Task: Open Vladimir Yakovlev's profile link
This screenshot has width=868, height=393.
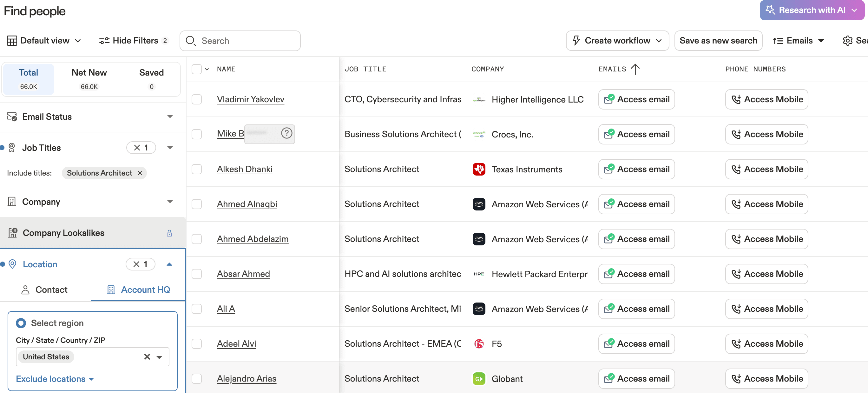Action: pos(251,99)
